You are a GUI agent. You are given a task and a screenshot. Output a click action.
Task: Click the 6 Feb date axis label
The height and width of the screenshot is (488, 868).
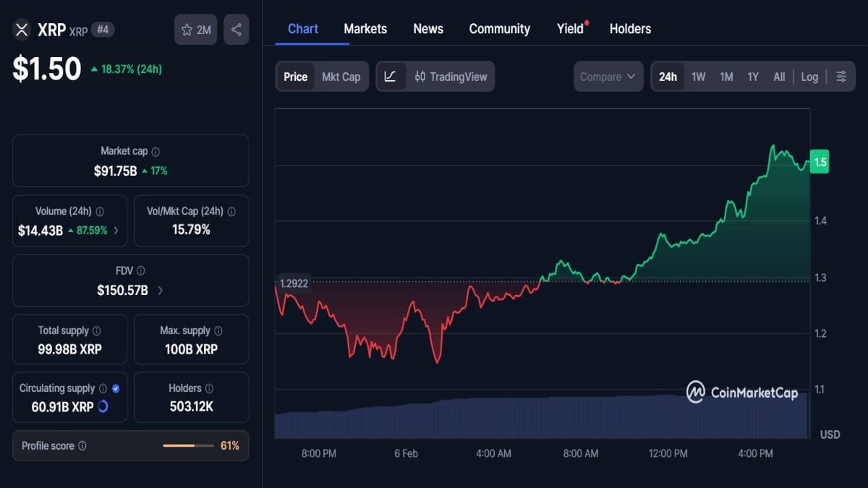click(406, 453)
